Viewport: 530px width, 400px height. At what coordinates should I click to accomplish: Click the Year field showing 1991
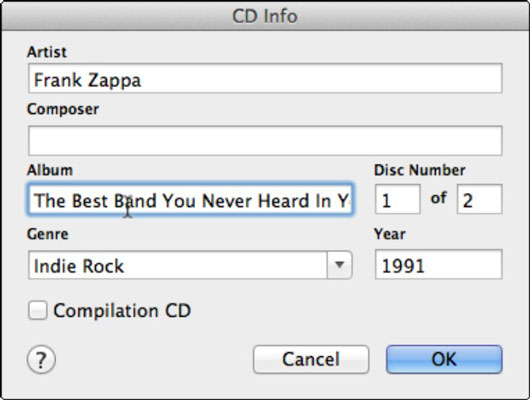(x=438, y=264)
